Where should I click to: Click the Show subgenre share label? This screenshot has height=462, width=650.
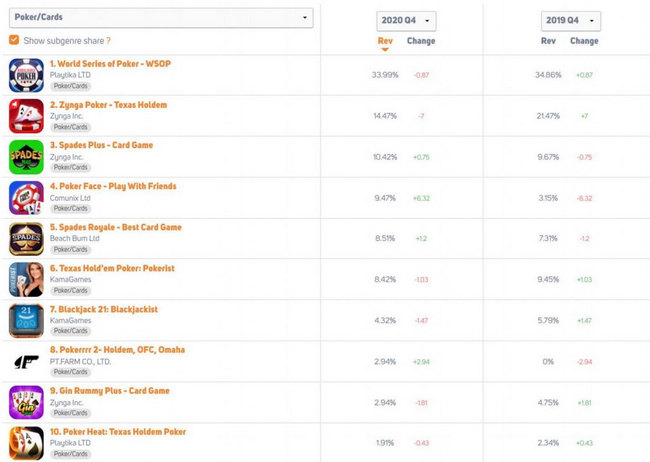(63, 41)
